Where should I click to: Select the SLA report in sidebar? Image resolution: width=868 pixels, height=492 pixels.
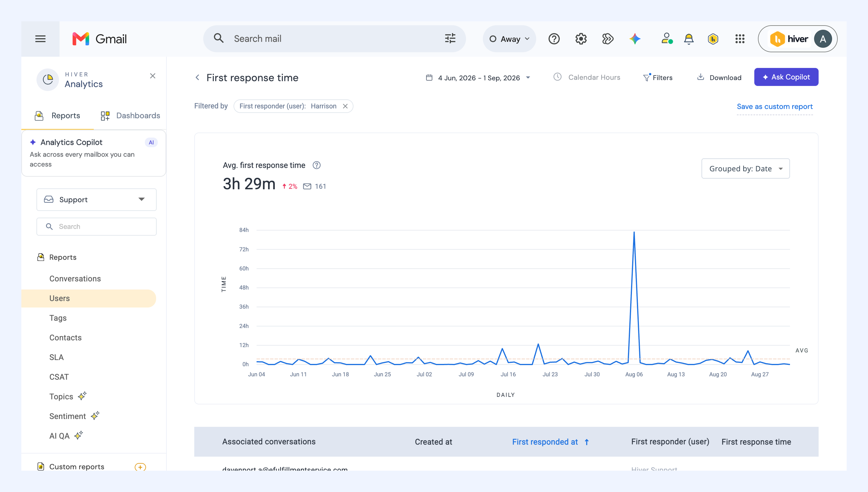click(56, 357)
